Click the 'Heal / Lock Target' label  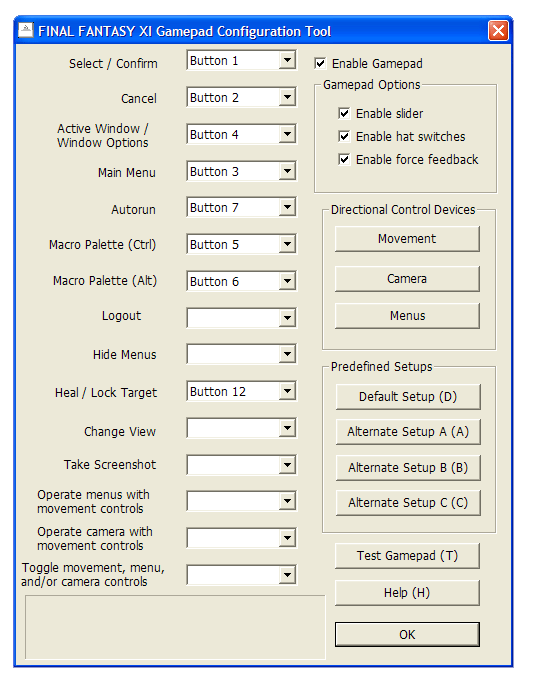pyautogui.click(x=106, y=393)
